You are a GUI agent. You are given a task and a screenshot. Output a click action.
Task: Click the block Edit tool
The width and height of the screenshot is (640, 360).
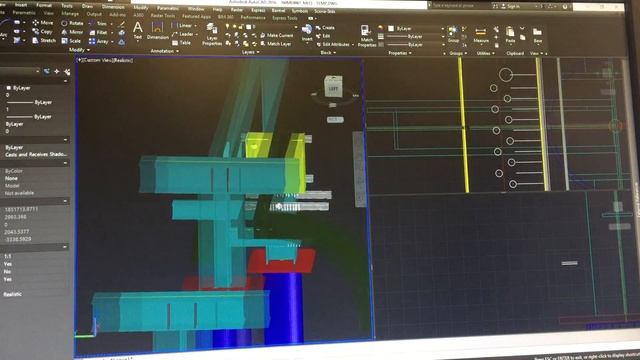pyautogui.click(x=323, y=36)
